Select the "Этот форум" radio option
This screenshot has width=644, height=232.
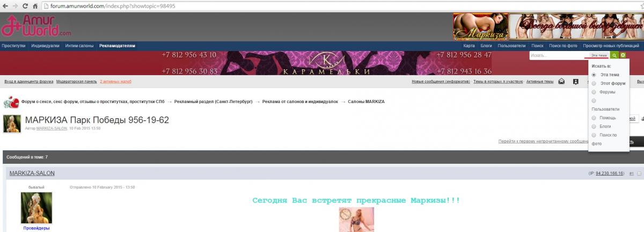click(594, 83)
